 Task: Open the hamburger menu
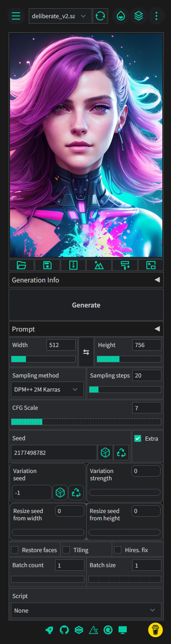[x=16, y=16]
